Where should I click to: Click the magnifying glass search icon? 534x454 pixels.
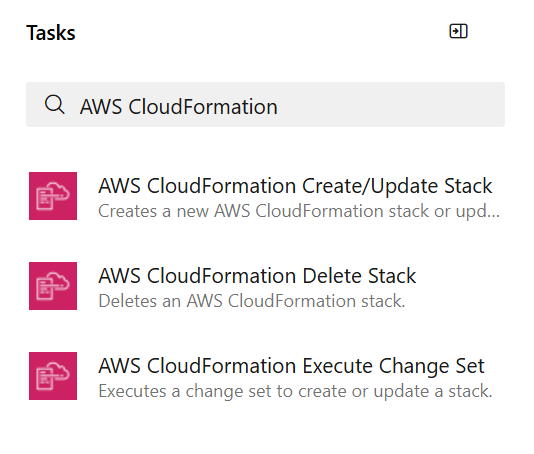pyautogui.click(x=54, y=104)
